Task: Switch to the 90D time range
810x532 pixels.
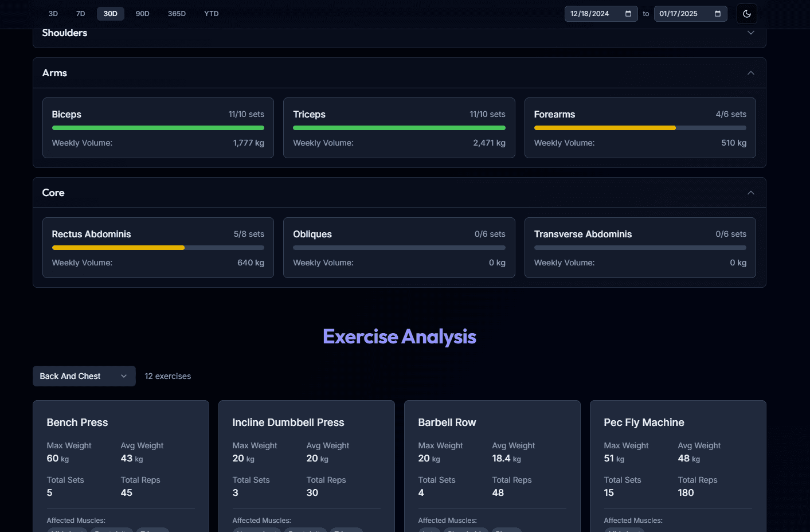Action: pos(142,13)
